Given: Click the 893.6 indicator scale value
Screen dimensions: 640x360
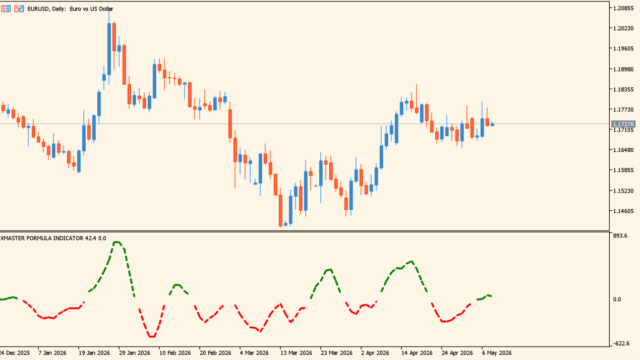Looking at the screenshot, I should pyautogui.click(x=620, y=236).
